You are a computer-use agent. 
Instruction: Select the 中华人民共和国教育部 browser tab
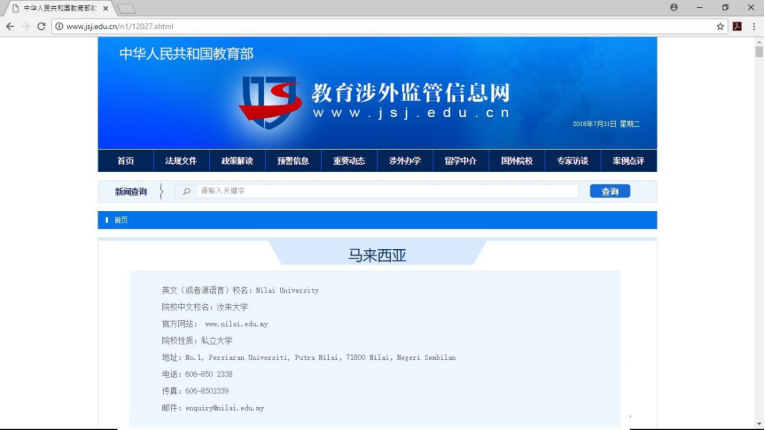(x=60, y=8)
